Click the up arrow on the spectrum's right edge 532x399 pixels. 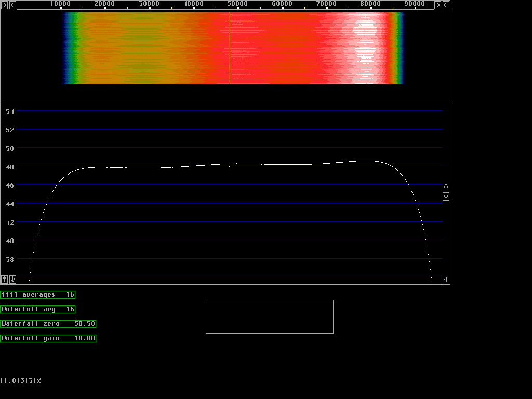446,187
